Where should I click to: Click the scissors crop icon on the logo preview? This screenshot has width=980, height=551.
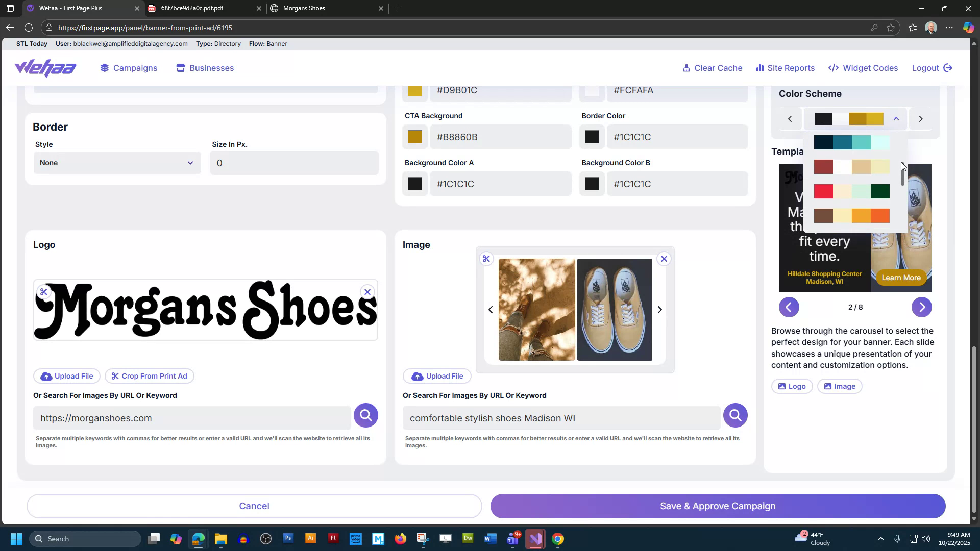44,292
